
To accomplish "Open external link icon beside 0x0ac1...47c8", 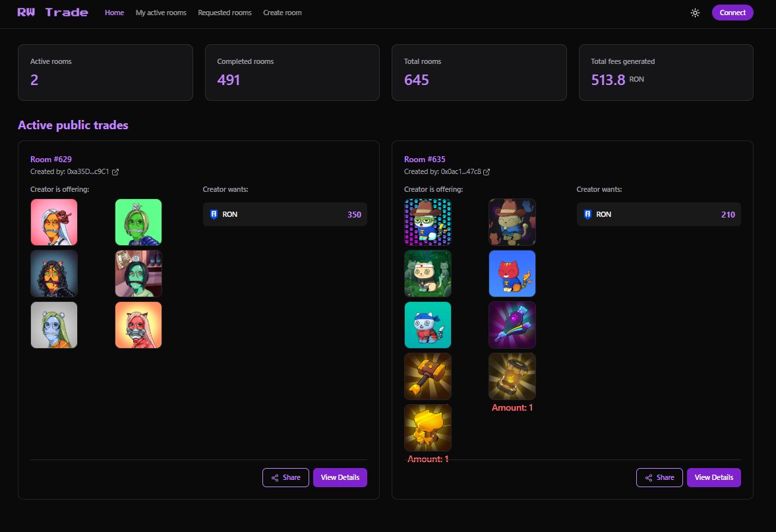I will click(487, 172).
